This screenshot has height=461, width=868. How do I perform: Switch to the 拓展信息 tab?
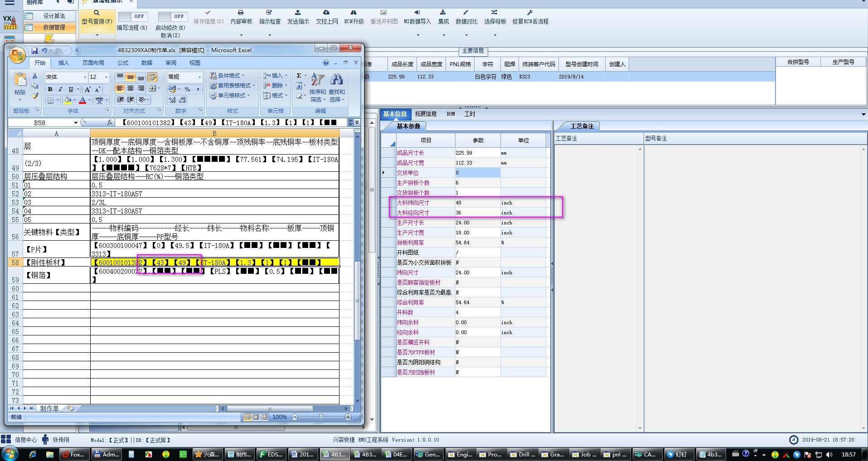click(x=426, y=114)
